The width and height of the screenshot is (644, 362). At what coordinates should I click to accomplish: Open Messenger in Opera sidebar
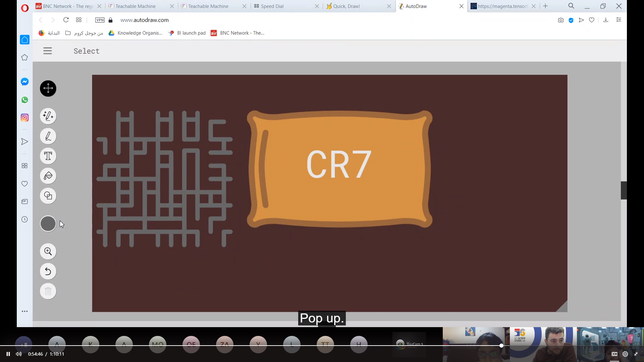[x=24, y=82]
